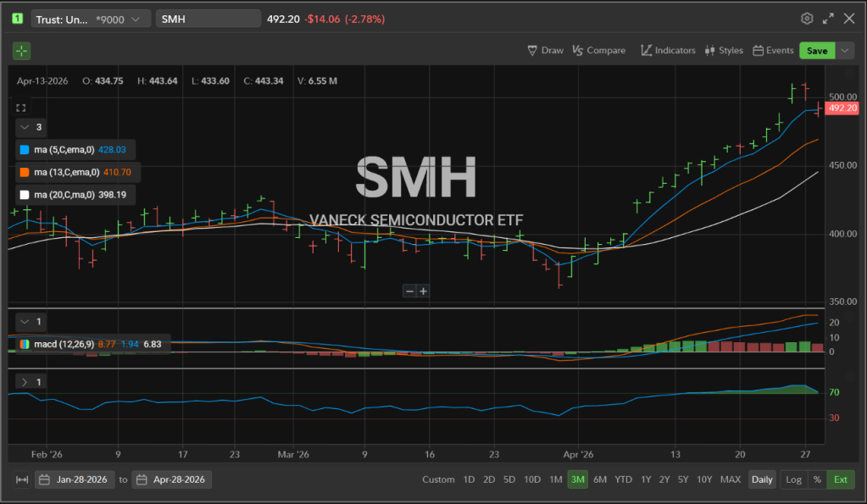This screenshot has height=504, width=867.
Task: Expand the dropdown arrow beside Save
Action: [845, 51]
